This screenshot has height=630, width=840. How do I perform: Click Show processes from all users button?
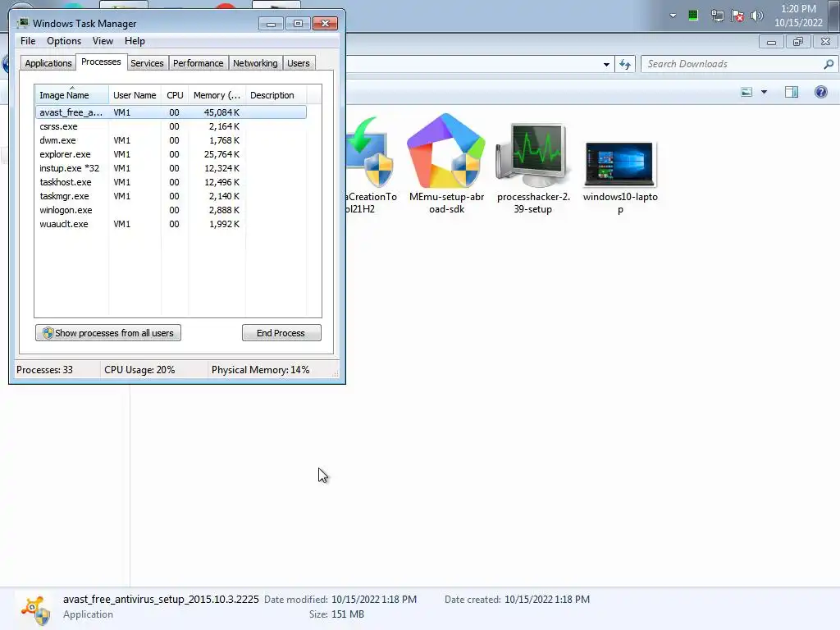108,333
